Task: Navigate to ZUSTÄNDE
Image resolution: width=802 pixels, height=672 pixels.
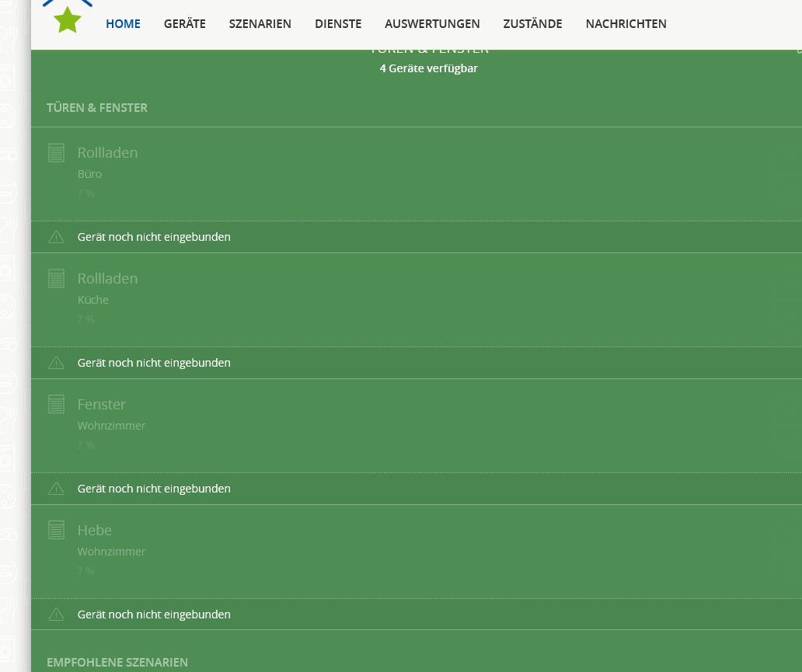Action: point(532,24)
